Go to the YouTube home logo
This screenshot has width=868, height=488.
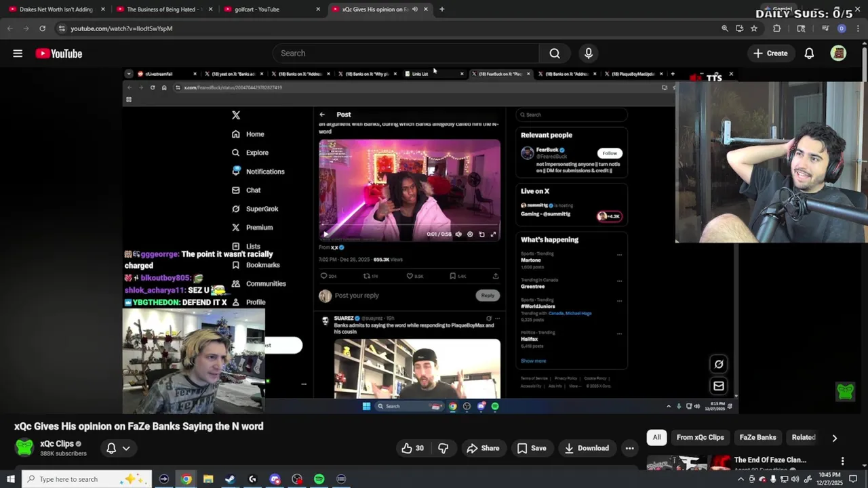(59, 54)
